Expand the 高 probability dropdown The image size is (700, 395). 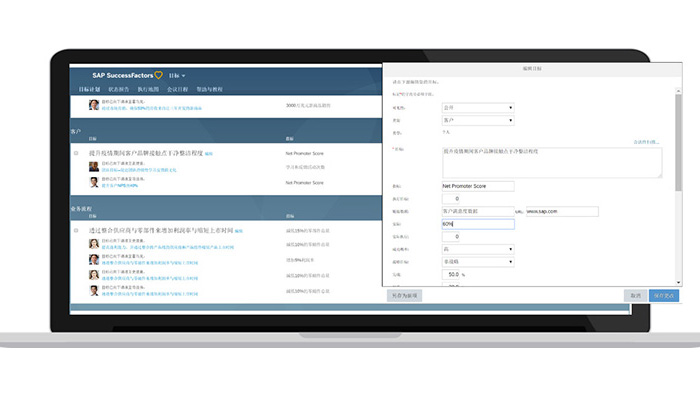coord(478,249)
